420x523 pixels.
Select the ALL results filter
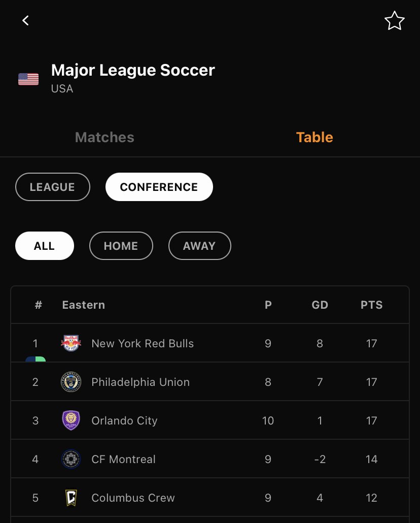(x=44, y=246)
